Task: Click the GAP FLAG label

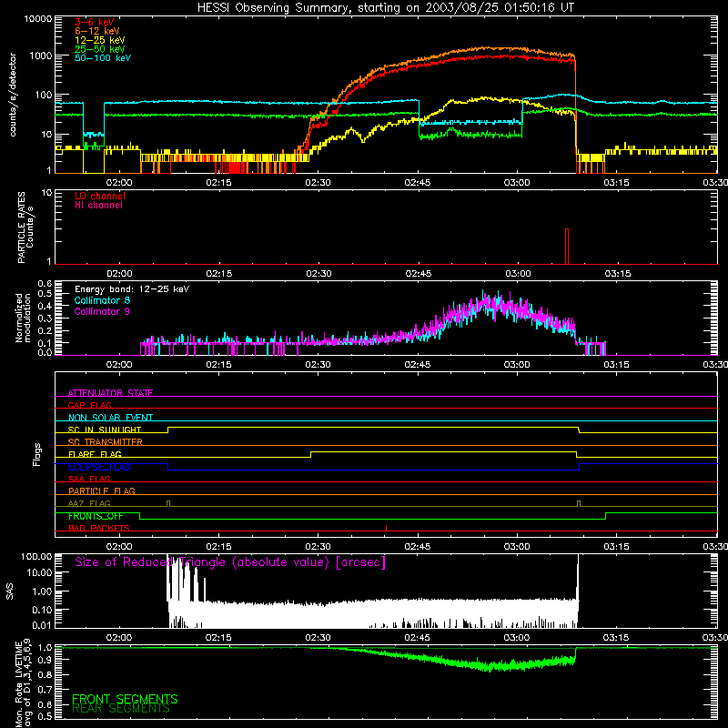Action: tap(89, 405)
